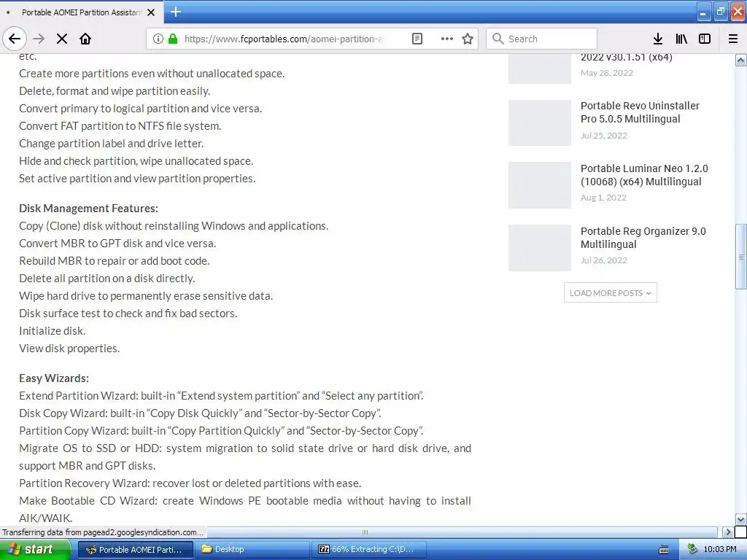Open Portable Revo Uninstaller Pro 5.0.5 post
Viewport: 747px width, 560px height.
tap(640, 112)
